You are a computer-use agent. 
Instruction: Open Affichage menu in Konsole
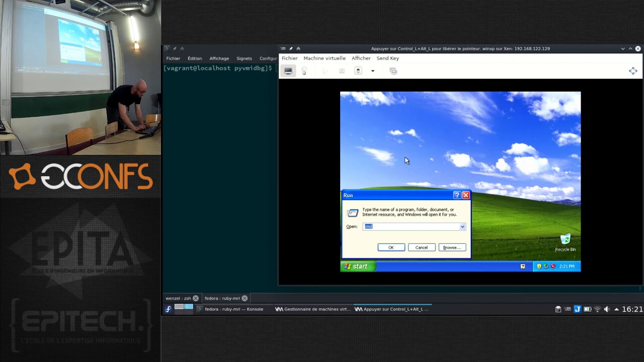tap(219, 58)
